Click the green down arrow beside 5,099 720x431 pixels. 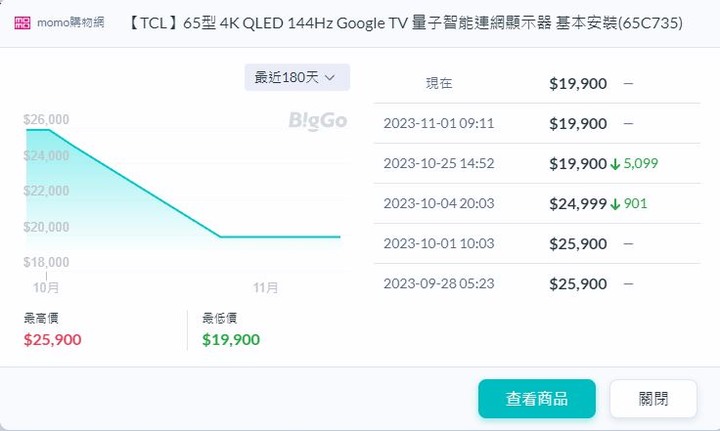(615, 164)
